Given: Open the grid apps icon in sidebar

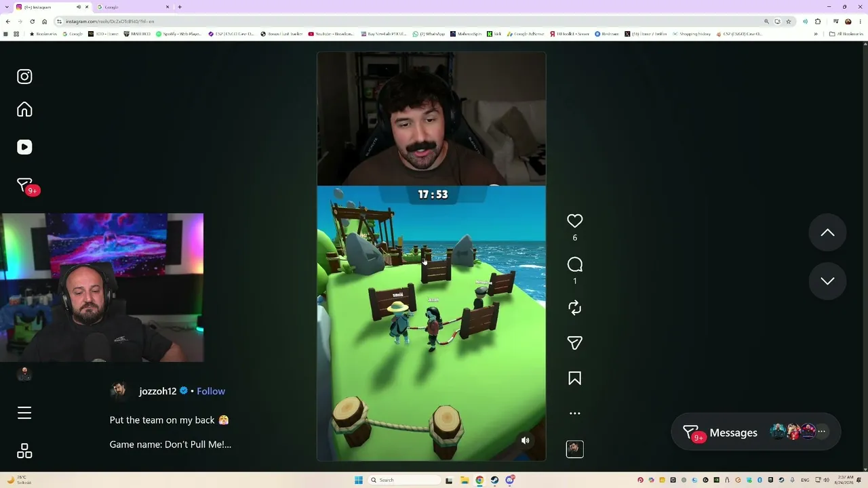Looking at the screenshot, I should [x=24, y=451].
